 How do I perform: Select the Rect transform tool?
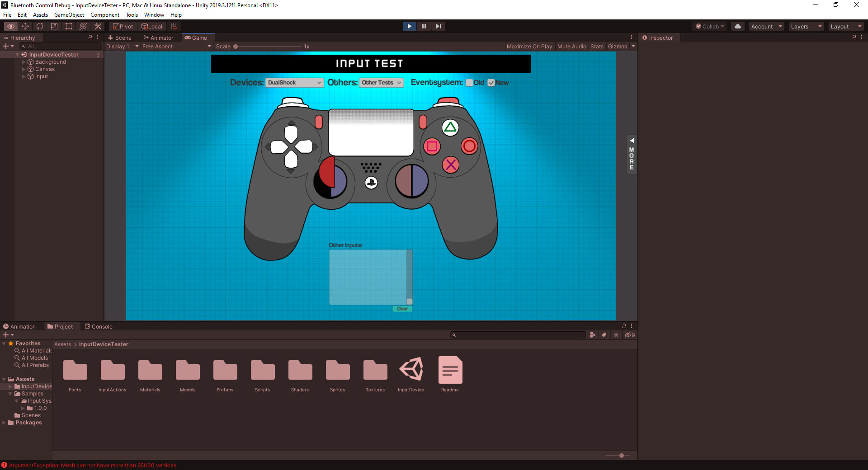pyautogui.click(x=69, y=26)
